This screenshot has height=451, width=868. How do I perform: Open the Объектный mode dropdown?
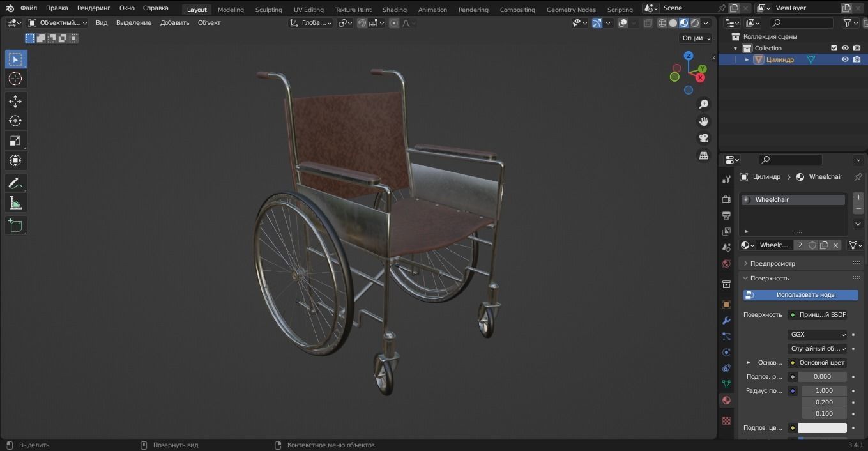57,23
